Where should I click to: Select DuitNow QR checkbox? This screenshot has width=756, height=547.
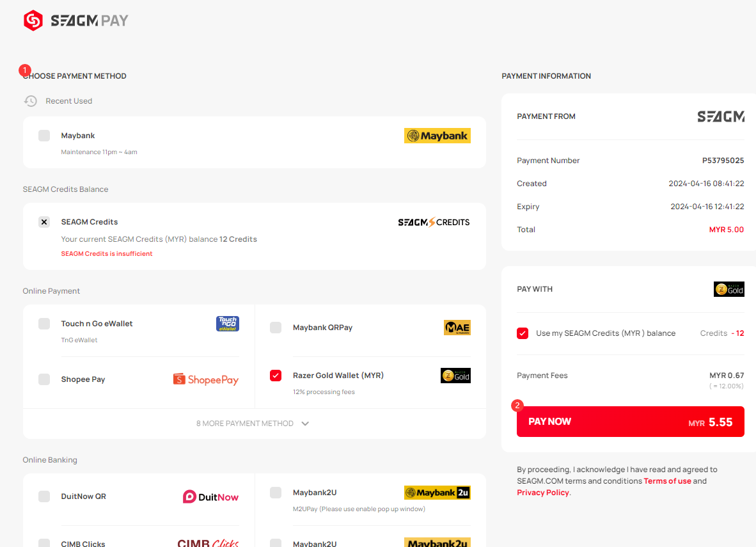pyautogui.click(x=44, y=496)
